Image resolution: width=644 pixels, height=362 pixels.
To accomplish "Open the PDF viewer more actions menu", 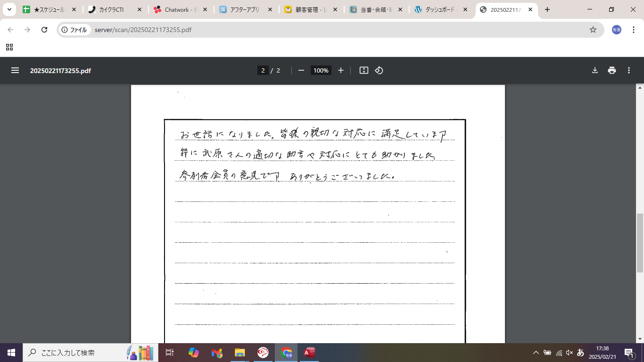I will click(x=629, y=70).
